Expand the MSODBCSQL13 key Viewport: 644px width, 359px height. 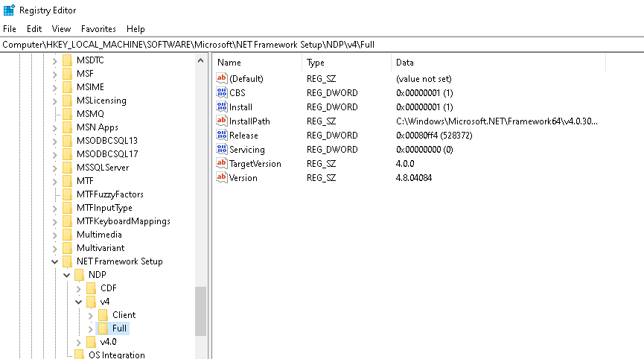click(54, 142)
